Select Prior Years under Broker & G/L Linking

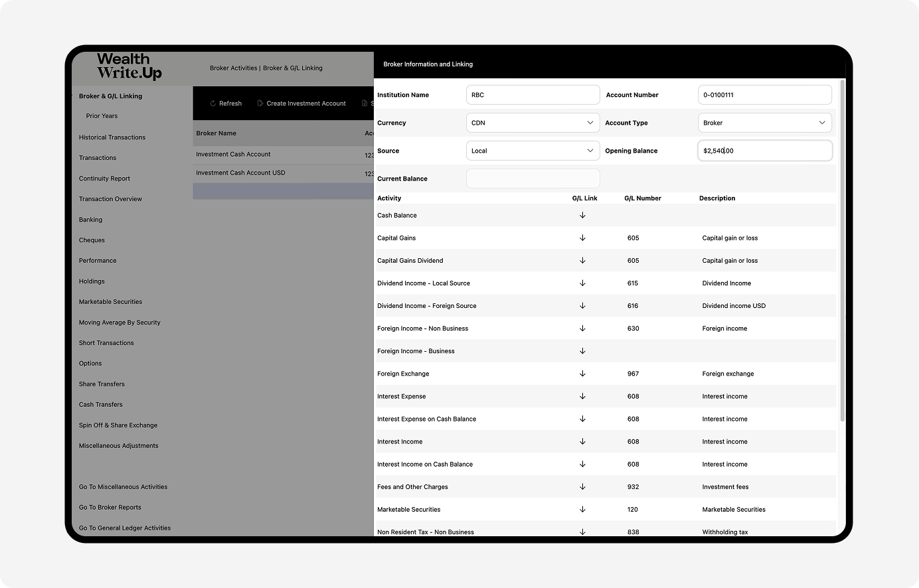click(x=102, y=116)
